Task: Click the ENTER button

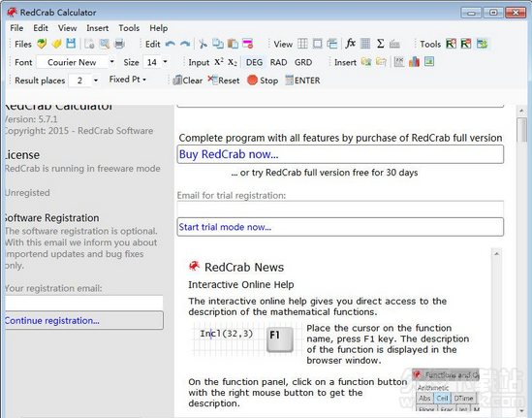Action: point(302,80)
